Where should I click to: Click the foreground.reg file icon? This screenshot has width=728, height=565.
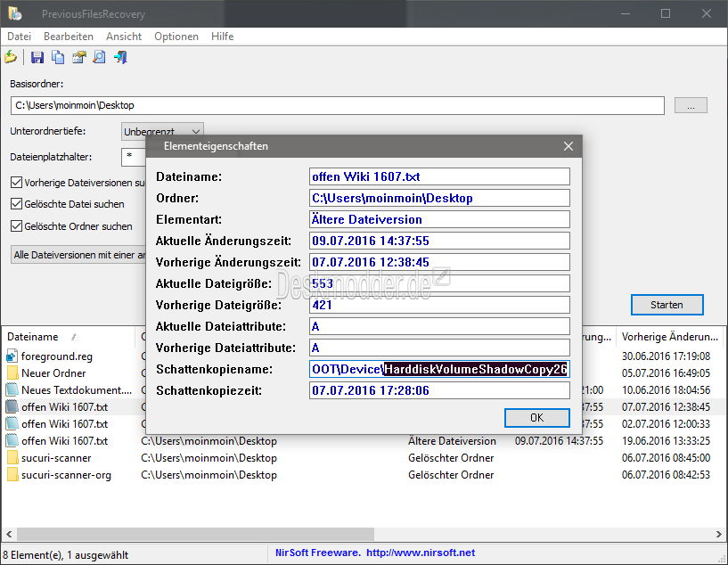[12, 356]
